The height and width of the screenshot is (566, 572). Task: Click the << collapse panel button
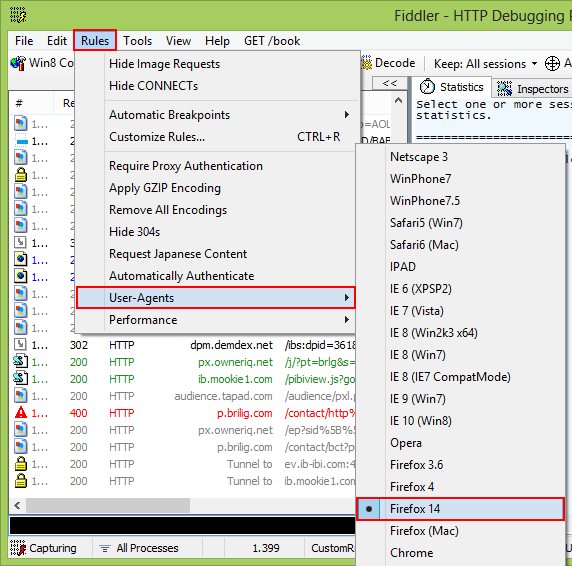tap(389, 83)
